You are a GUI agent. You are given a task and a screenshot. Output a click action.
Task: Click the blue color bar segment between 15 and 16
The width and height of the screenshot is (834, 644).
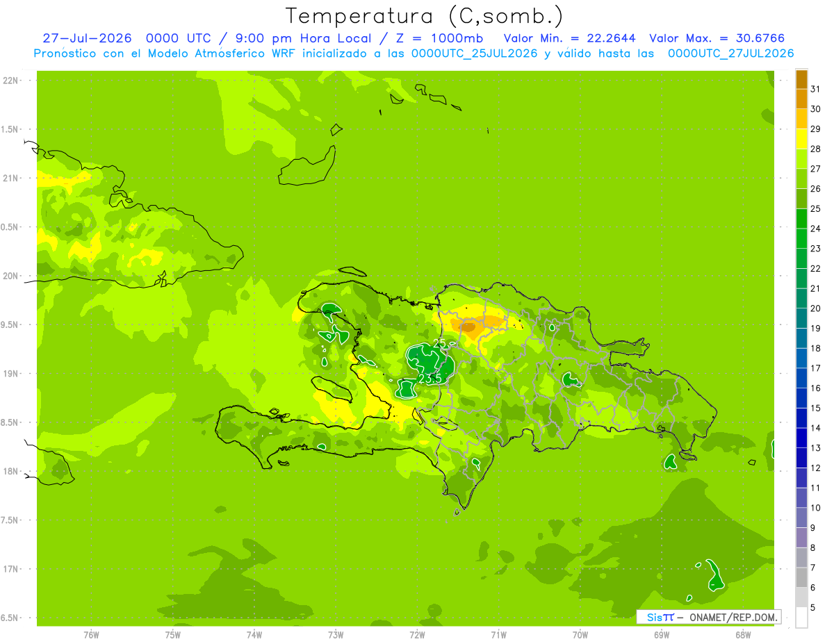[801, 398]
